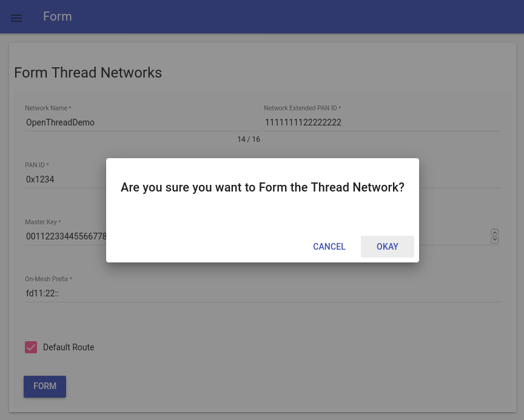The width and height of the screenshot is (524, 420).
Task: Click the On-Mesh Prefix field label
Action: coord(49,279)
